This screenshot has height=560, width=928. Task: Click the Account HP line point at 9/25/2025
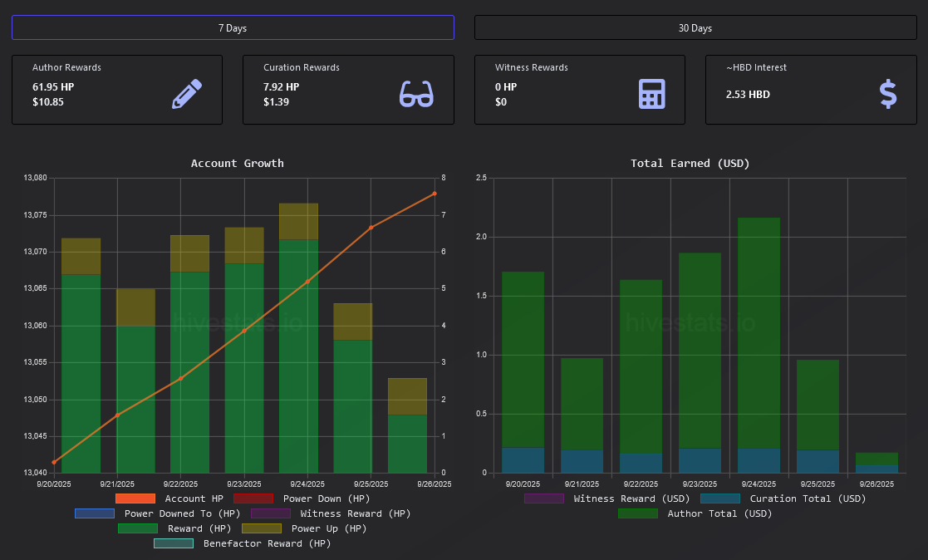click(x=371, y=228)
